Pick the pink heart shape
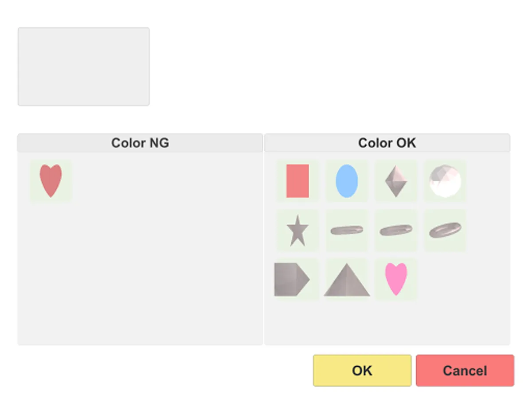 tap(396, 279)
